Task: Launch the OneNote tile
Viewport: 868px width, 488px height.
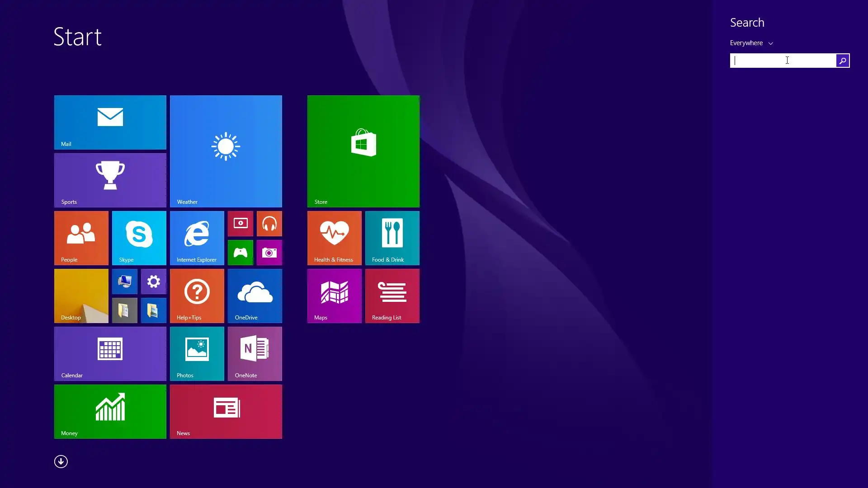Action: (x=255, y=353)
